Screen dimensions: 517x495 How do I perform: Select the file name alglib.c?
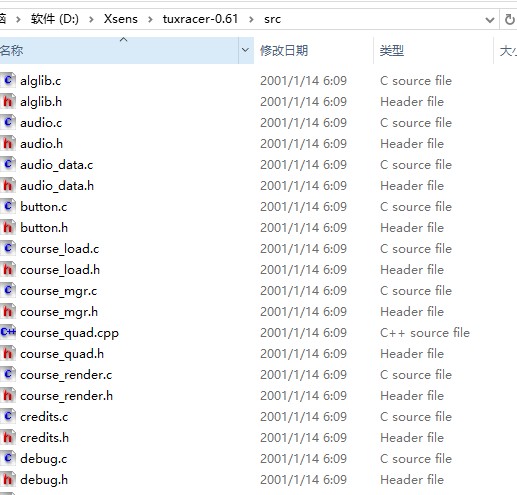tap(41, 81)
